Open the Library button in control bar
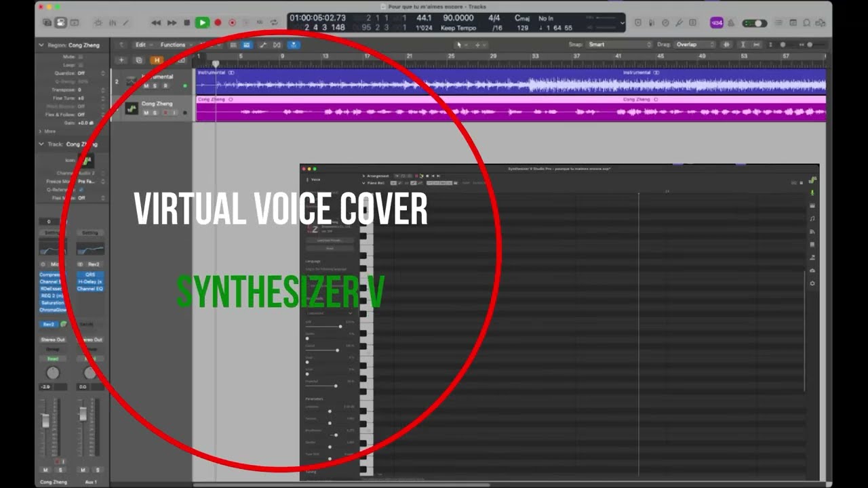The width and height of the screenshot is (868, 488). (47, 22)
